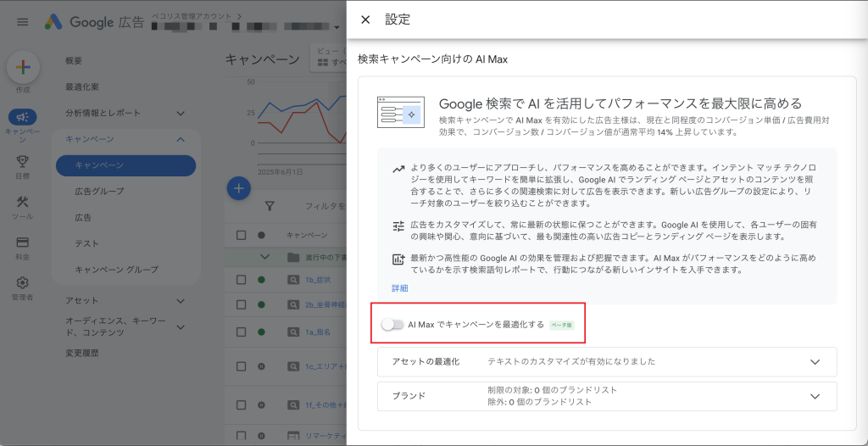Check the checkbox for the 1a_指名 campaign
Image resolution: width=868 pixels, height=446 pixels.
tap(241, 332)
